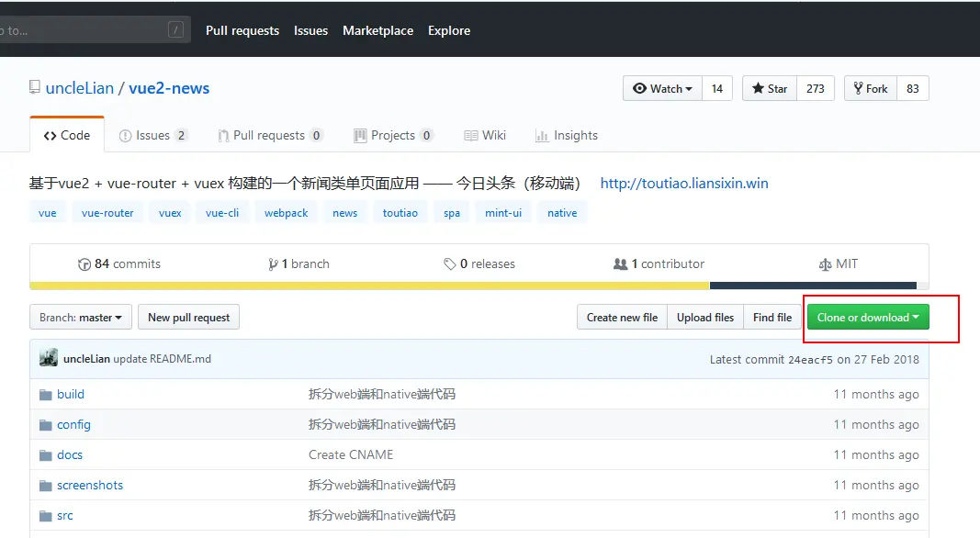Click the commits history clock icon
Screen dimensions: 980x538
(x=84, y=264)
